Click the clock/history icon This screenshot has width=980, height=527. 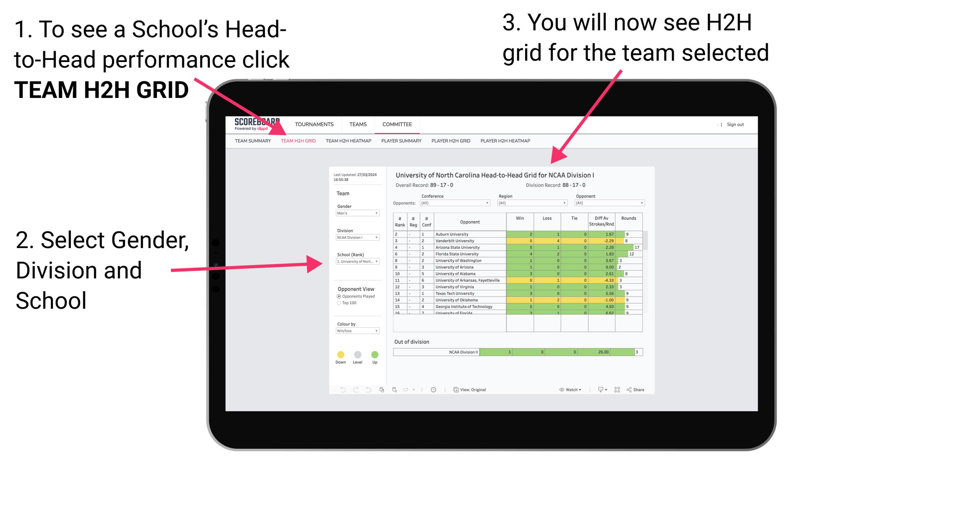pyautogui.click(x=434, y=389)
